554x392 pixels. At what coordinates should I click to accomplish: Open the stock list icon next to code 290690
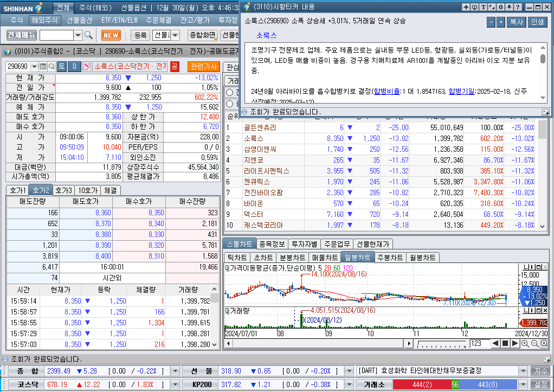click(43, 67)
